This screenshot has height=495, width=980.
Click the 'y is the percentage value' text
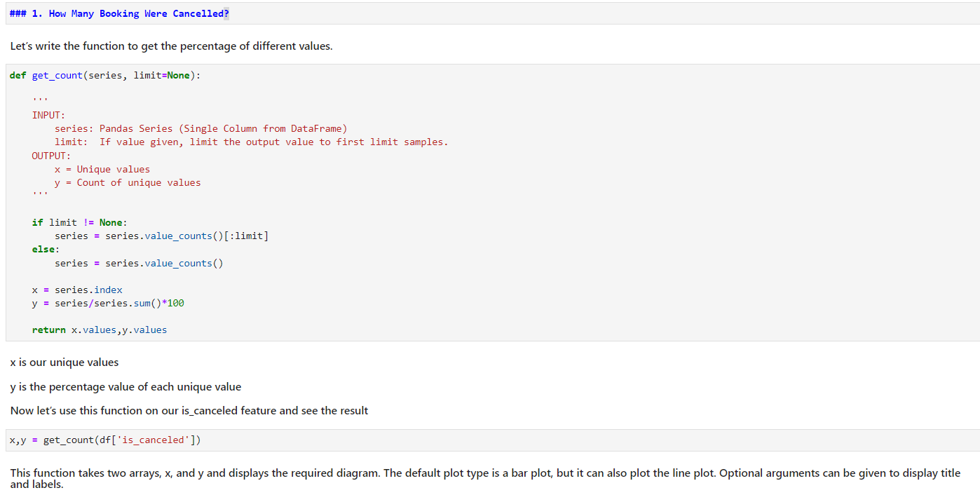(125, 387)
